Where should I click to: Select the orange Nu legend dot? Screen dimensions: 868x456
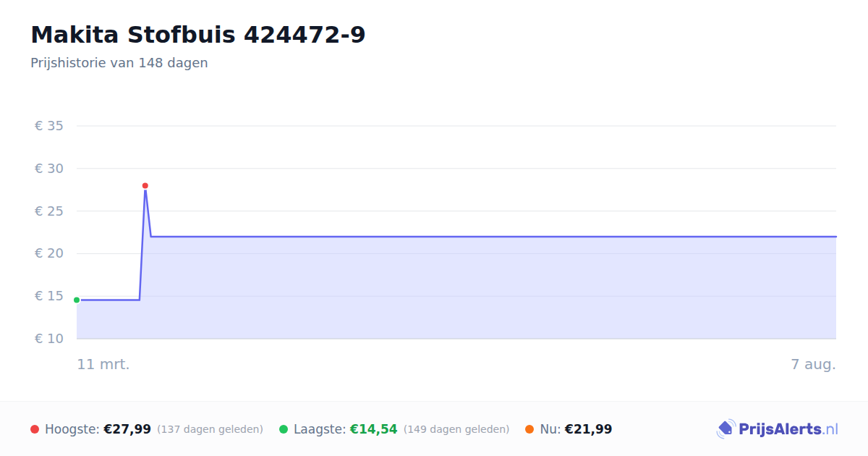529,429
